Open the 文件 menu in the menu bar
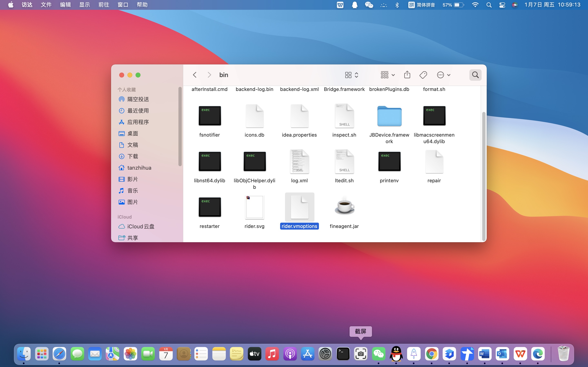588x367 pixels. 46,5
